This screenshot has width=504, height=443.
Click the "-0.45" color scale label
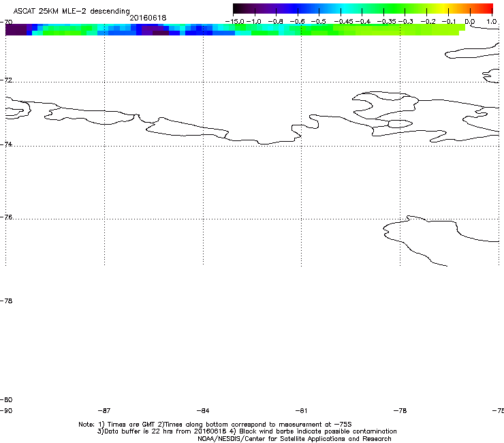(343, 22)
